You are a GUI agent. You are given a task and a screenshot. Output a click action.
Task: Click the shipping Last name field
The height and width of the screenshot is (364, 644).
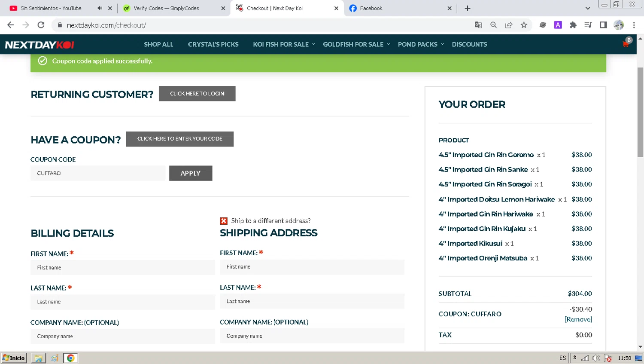coord(312,301)
